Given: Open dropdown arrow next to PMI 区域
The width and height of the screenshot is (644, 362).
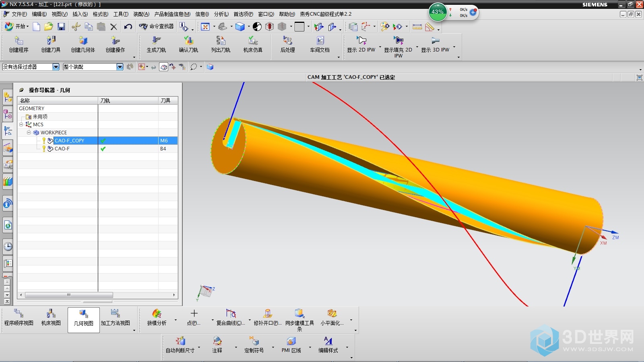Looking at the screenshot, I should pyautogui.click(x=310, y=347).
